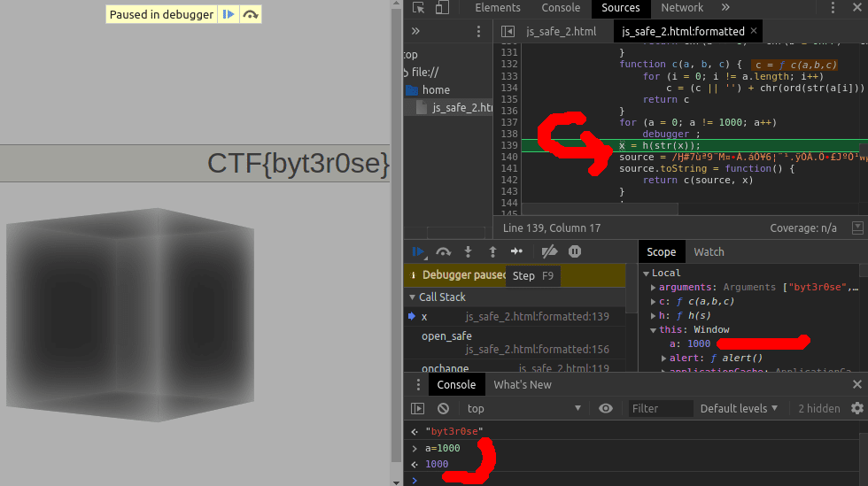Open console settings gear

click(x=857, y=408)
